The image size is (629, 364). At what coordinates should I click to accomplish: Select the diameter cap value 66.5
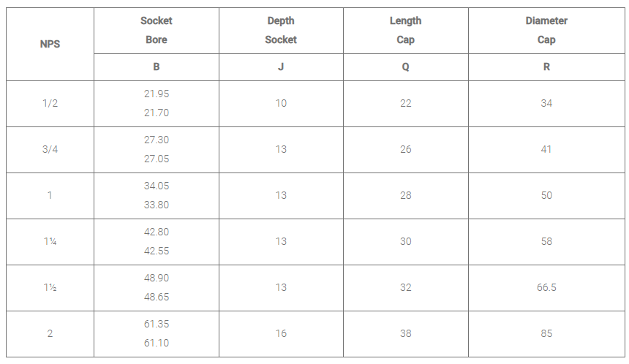tap(546, 287)
